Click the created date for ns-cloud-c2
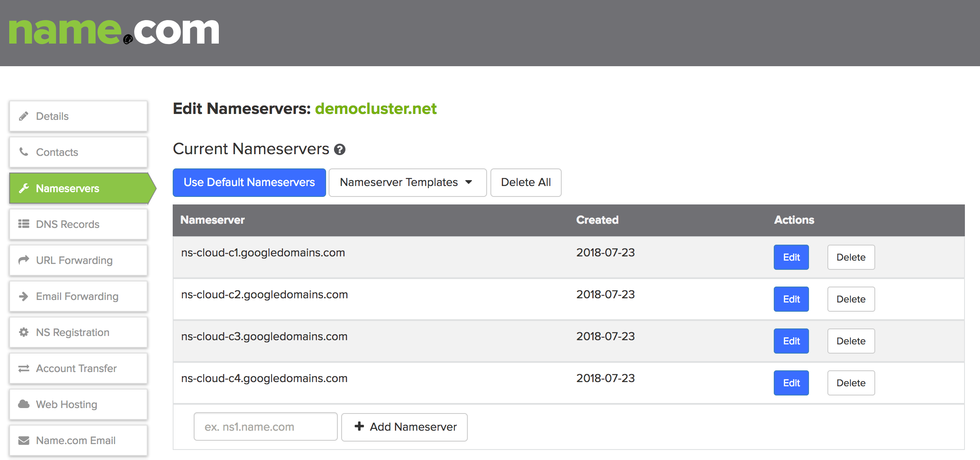980x460 pixels. point(605,295)
